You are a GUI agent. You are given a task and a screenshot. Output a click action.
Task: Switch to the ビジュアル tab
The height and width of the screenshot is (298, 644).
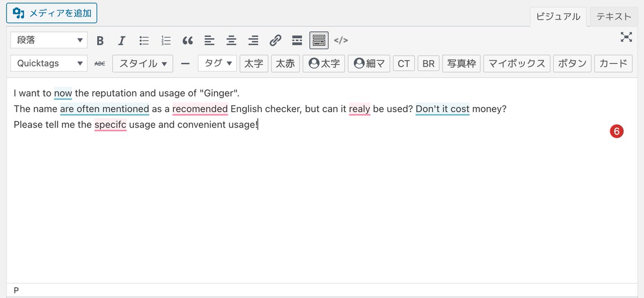558,17
